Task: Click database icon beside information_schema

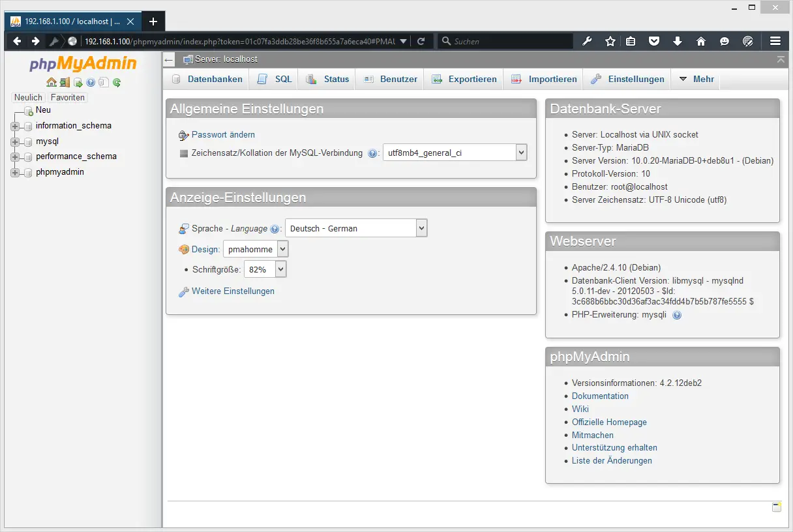Action: (28, 126)
